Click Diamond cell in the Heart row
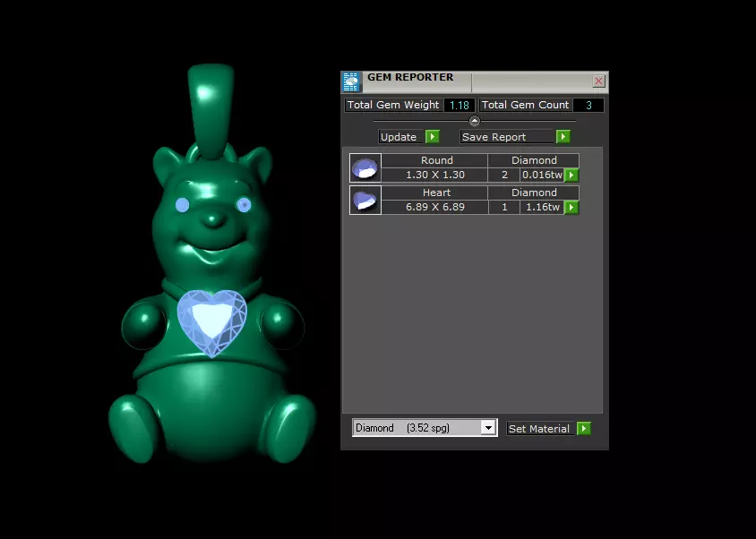Image resolution: width=756 pixels, height=539 pixels. (x=534, y=192)
